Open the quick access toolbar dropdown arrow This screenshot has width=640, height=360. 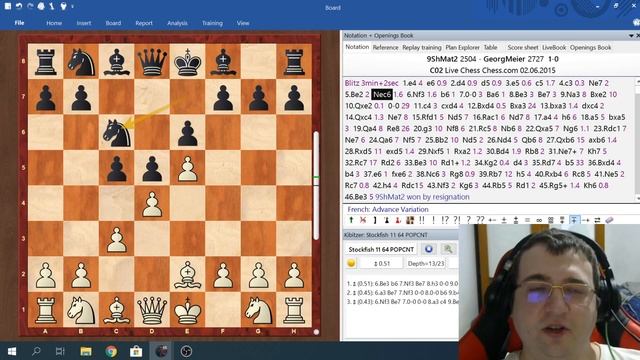[73, 7]
